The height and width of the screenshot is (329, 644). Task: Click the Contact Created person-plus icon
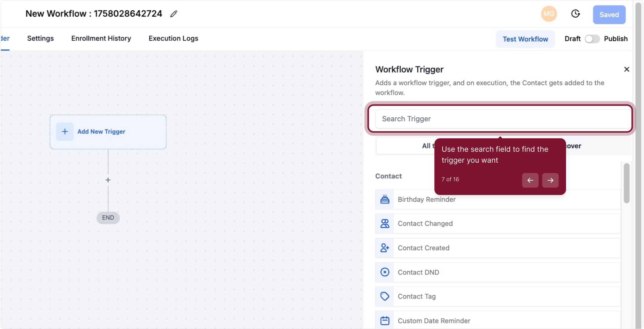pyautogui.click(x=385, y=248)
